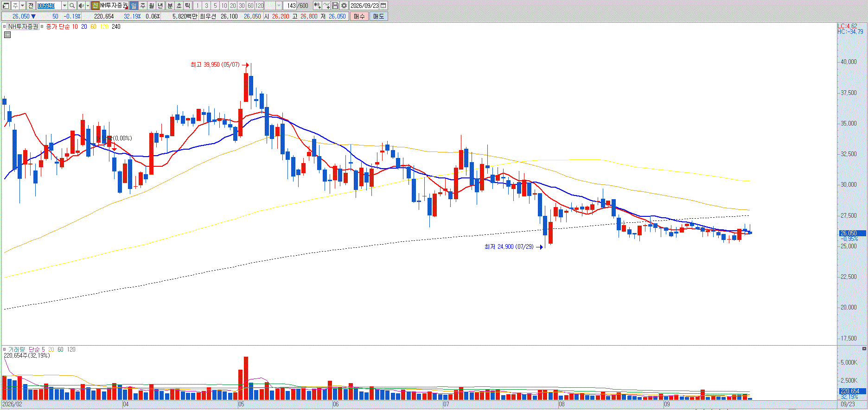Click the grid table icon under chart legend
Viewport: 868px width, 410px height.
point(7,34)
